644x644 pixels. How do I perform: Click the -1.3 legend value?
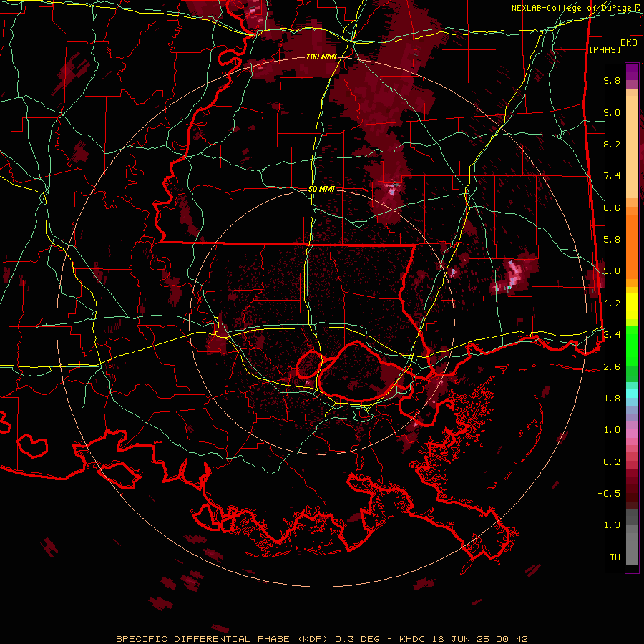pyautogui.click(x=609, y=525)
